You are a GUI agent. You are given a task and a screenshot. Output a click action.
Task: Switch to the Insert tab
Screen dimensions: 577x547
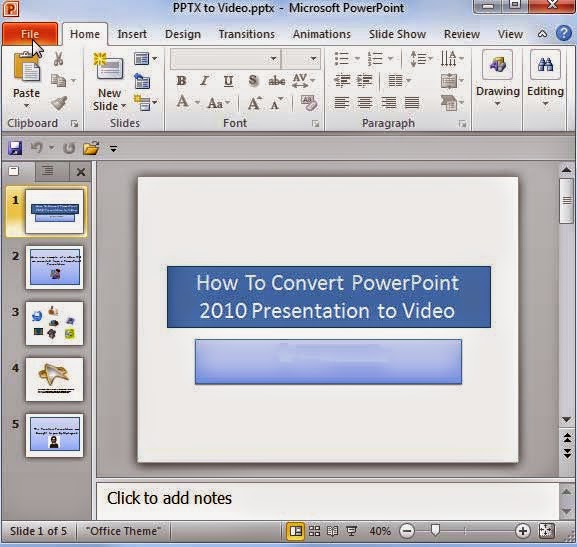132,34
